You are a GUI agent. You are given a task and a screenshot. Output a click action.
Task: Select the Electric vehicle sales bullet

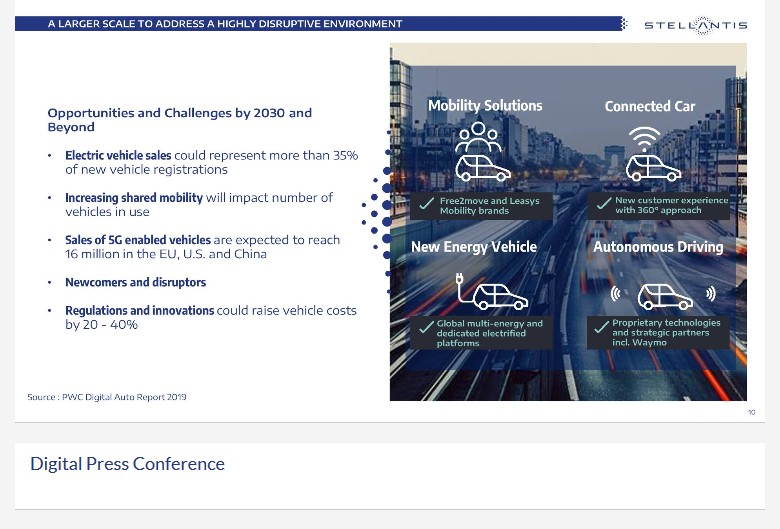(x=211, y=162)
